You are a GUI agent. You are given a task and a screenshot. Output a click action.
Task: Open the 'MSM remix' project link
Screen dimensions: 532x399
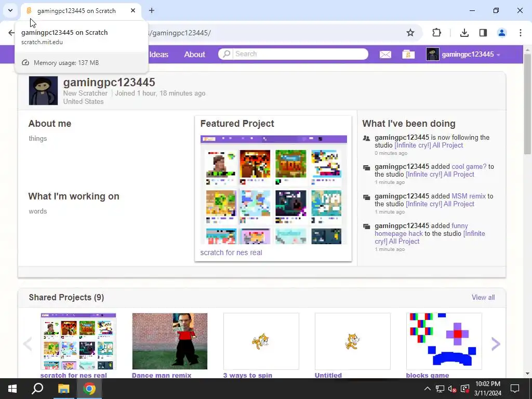coord(469,196)
